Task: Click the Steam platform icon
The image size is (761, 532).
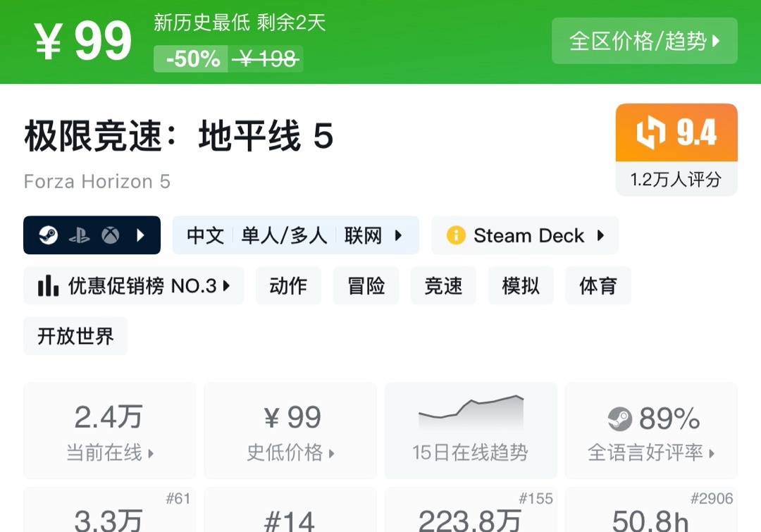Action: pyautogui.click(x=49, y=235)
